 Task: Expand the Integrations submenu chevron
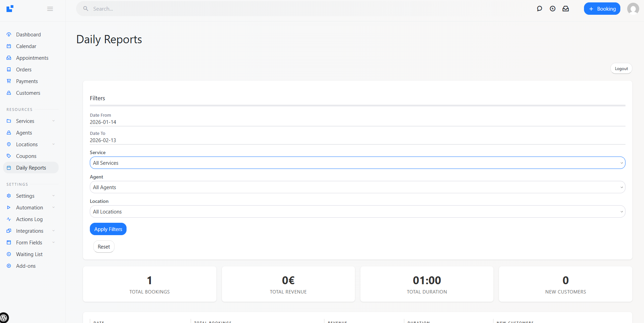point(53,231)
